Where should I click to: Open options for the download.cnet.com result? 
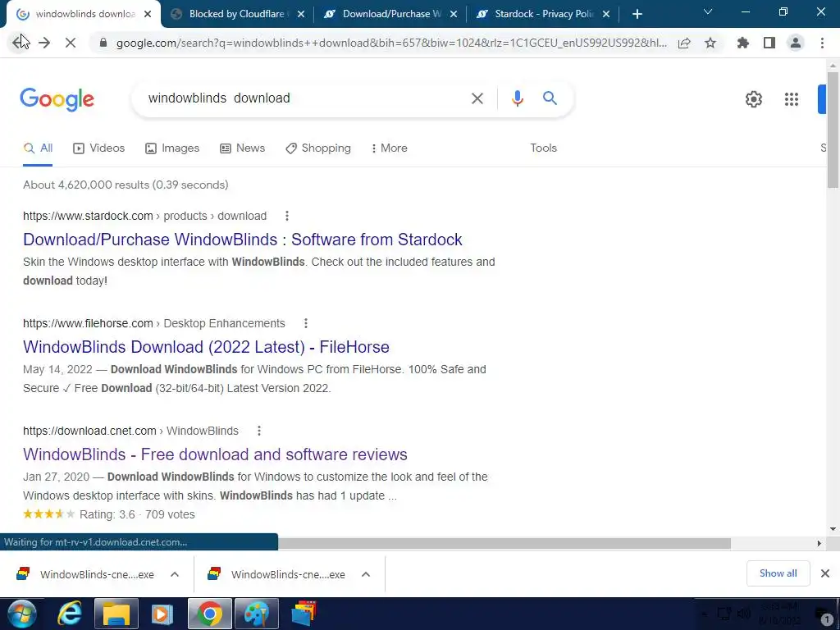click(259, 431)
